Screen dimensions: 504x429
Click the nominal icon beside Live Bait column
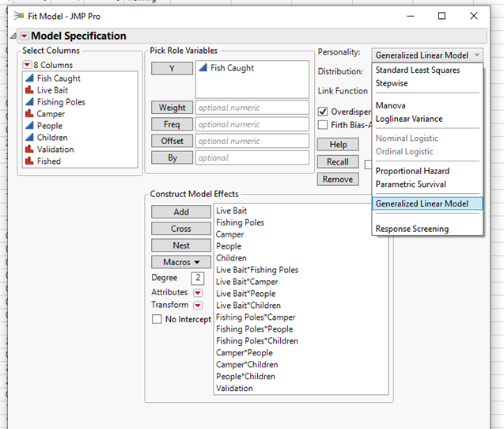tap(30, 90)
